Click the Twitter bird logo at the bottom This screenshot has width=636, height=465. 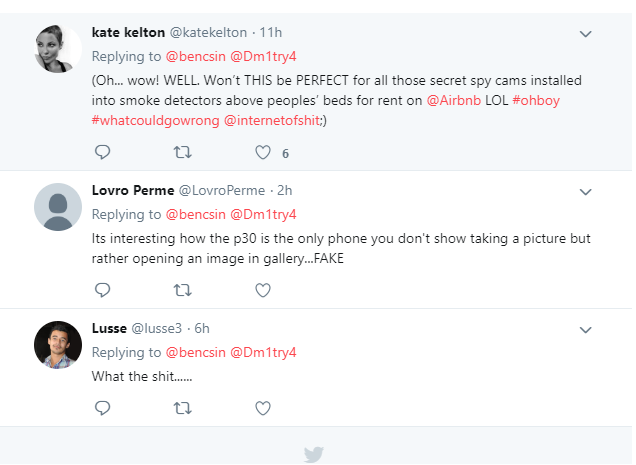(x=314, y=454)
